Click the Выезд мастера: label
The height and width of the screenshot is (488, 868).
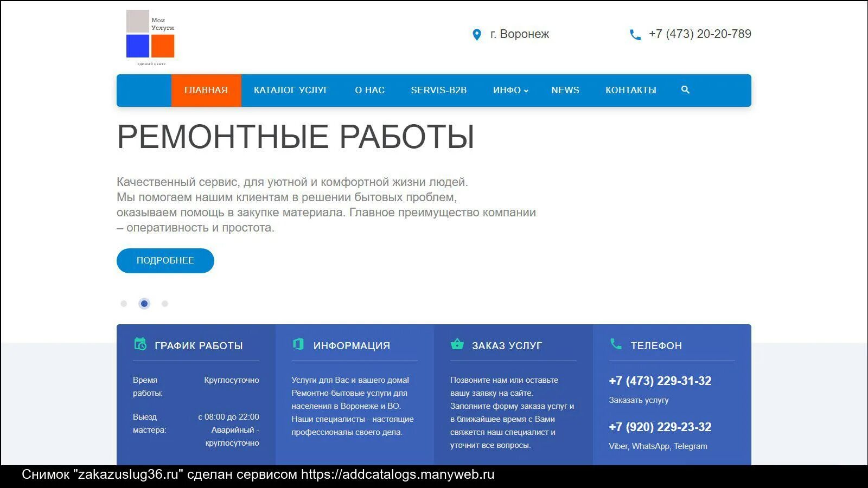149,423
